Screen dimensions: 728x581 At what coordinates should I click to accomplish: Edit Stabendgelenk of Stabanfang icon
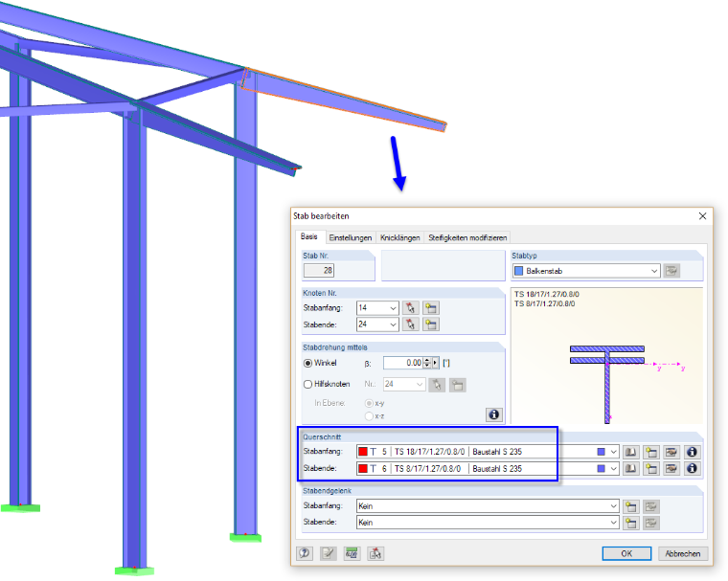tap(651, 506)
